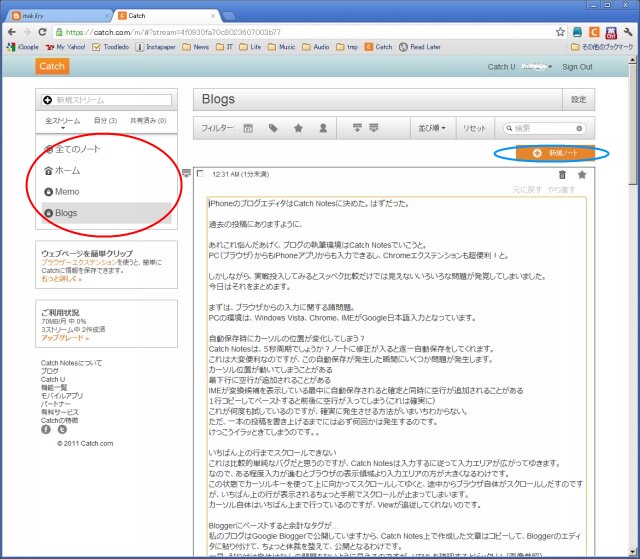This screenshot has width=640, height=559.
Task: Open the Catch U header link
Action: [x=502, y=67]
